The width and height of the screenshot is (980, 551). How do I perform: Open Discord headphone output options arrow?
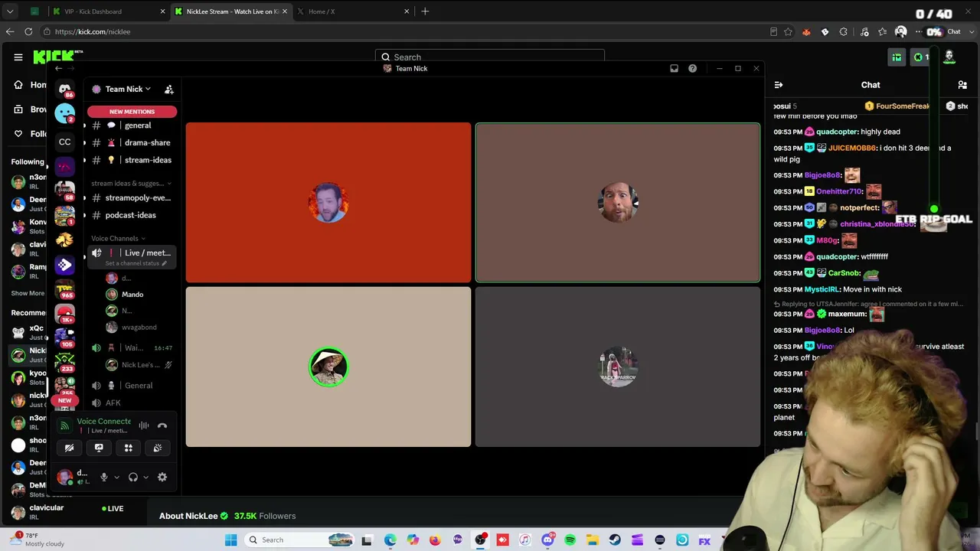[145, 477]
